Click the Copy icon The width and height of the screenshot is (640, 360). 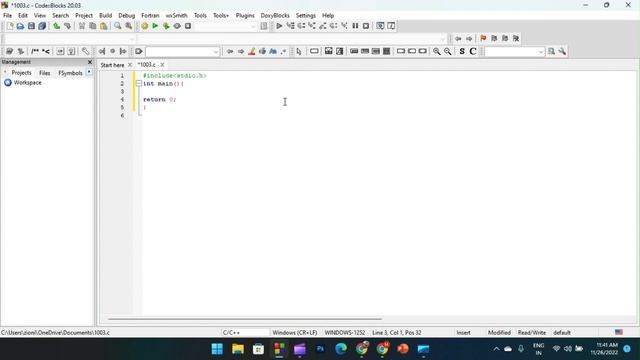(93, 26)
